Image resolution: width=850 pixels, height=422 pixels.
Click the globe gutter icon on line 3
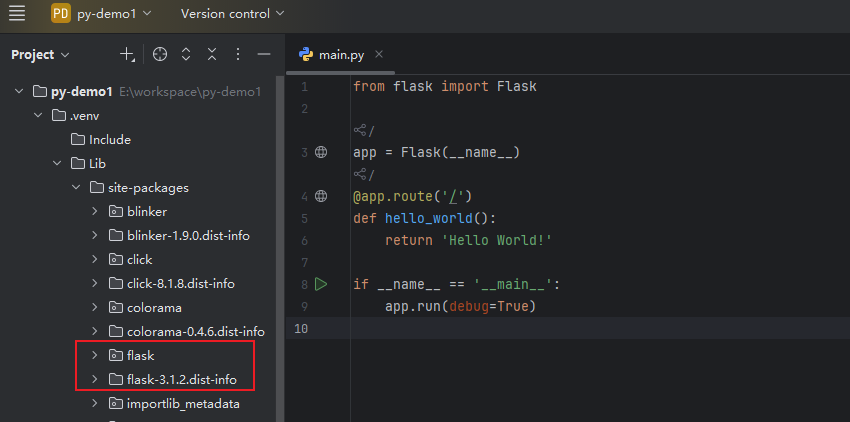tap(321, 152)
